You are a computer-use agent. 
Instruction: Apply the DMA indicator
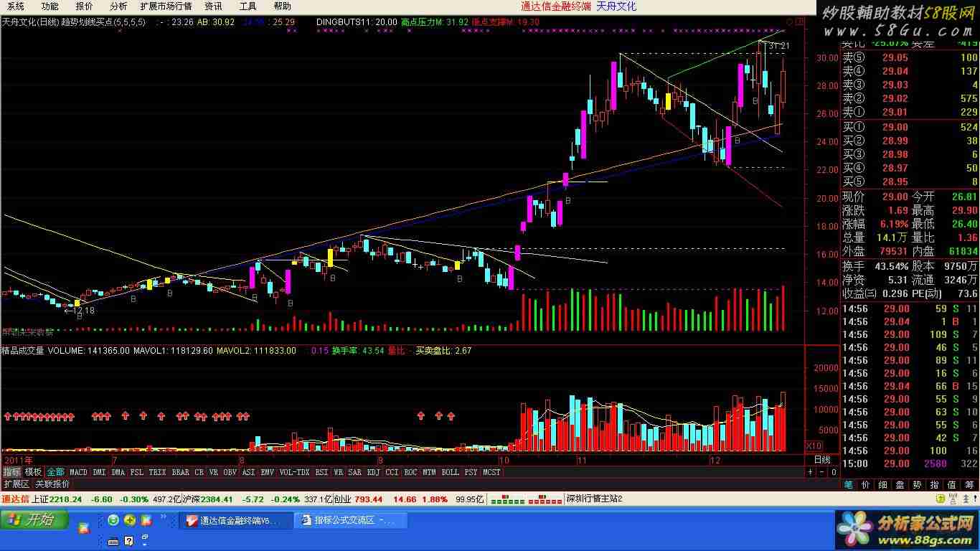pyautogui.click(x=118, y=472)
